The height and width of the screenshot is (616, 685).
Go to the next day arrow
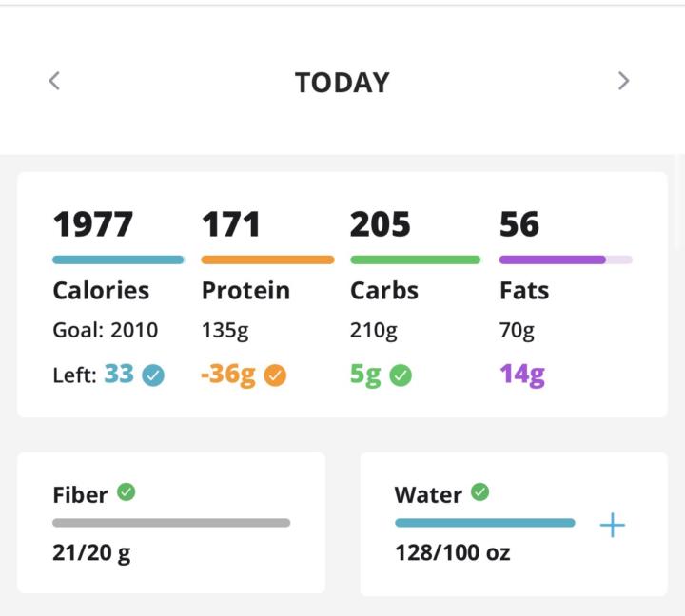[623, 81]
